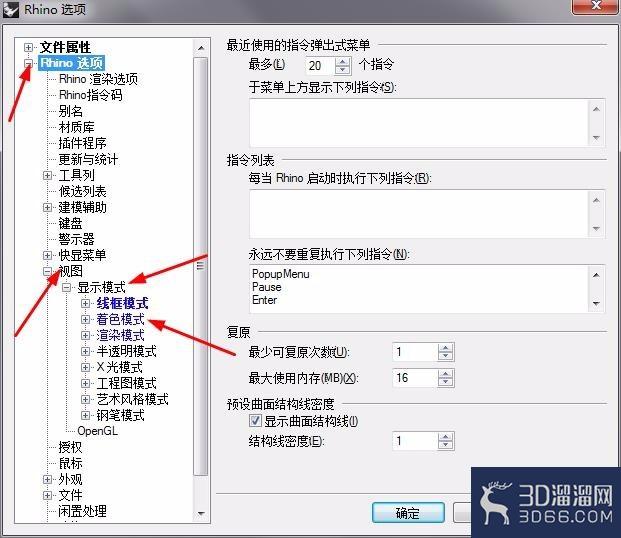Select Rhino 渲染选项 in the tree
The height and width of the screenshot is (538, 621).
tap(98, 79)
